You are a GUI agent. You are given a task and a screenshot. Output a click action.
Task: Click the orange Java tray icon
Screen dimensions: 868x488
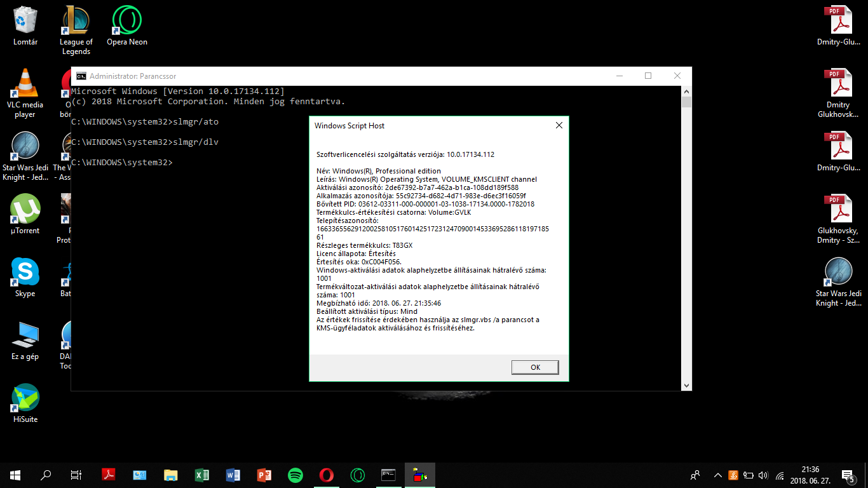pyautogui.click(x=733, y=475)
